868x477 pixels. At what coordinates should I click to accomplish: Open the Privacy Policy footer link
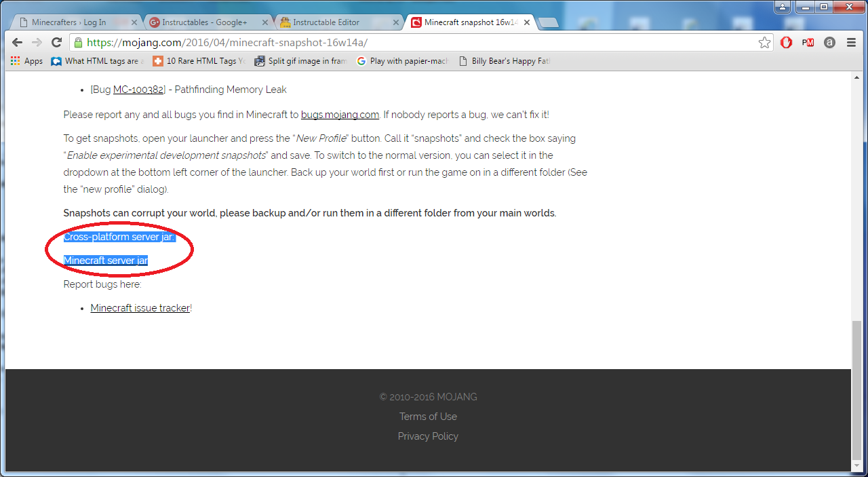click(428, 436)
